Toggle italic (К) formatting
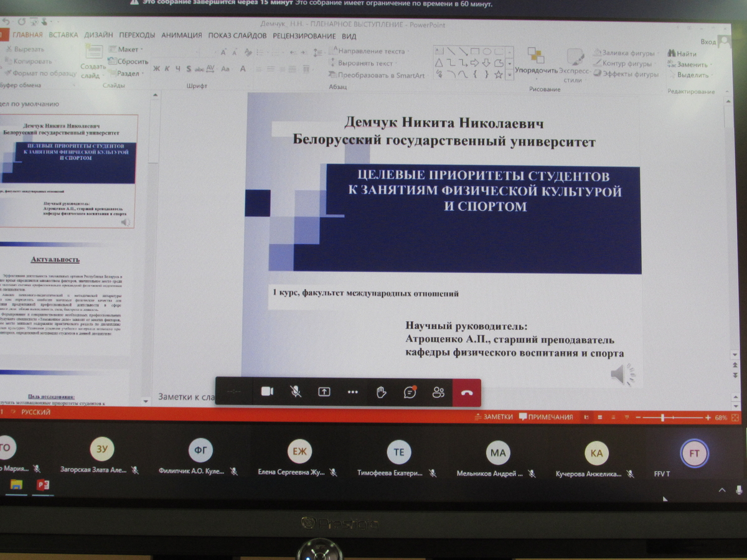Image resolution: width=747 pixels, height=560 pixels. (x=168, y=68)
